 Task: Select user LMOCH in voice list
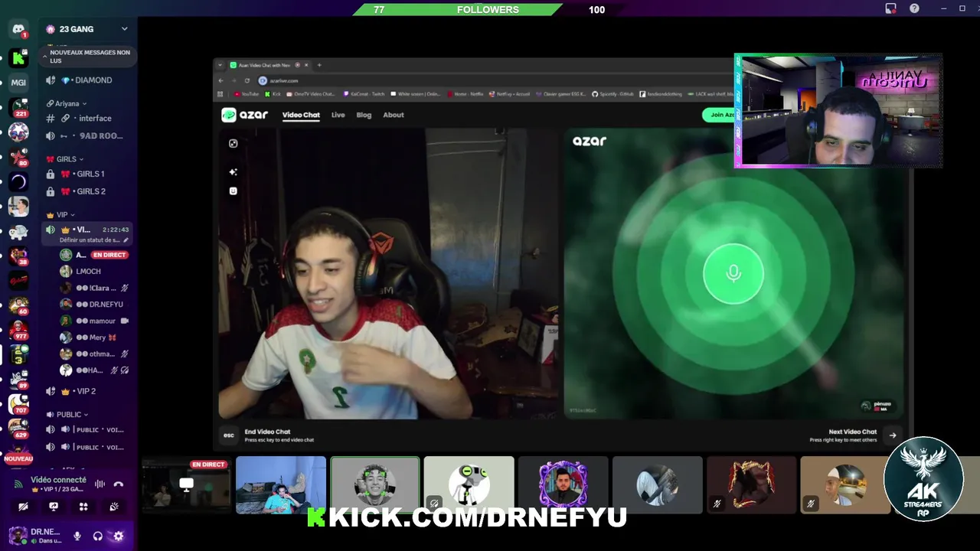tap(93, 272)
